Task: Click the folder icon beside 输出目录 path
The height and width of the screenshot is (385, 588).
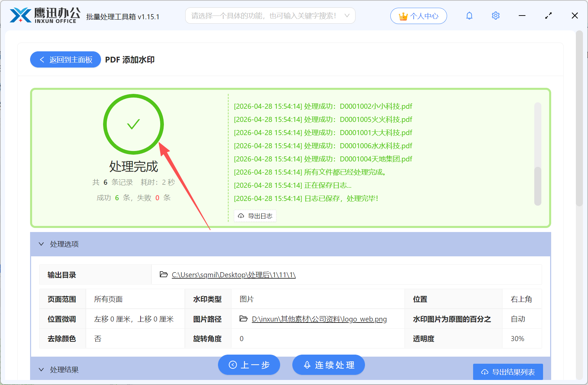Action: pyautogui.click(x=163, y=275)
